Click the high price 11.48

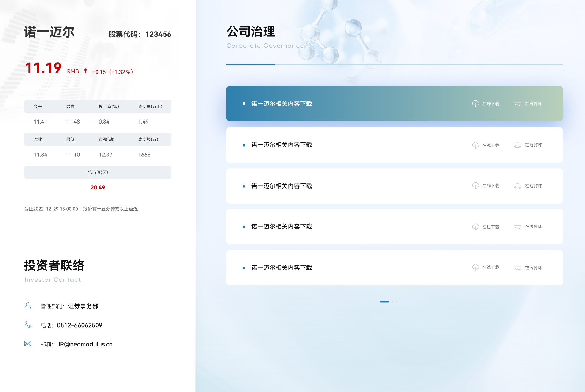pyautogui.click(x=73, y=122)
